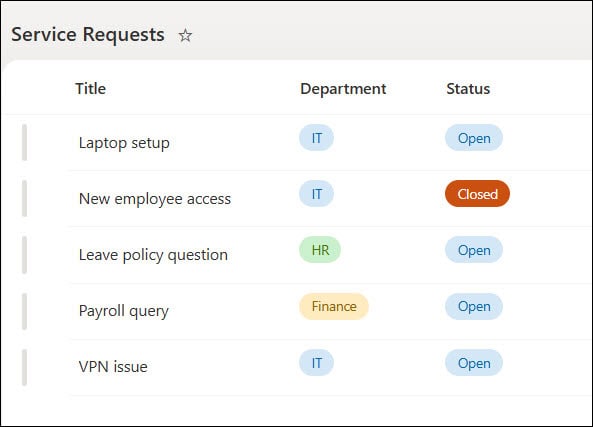Image resolution: width=593 pixels, height=427 pixels.
Task: Click the HR department pill
Action: [x=320, y=250]
